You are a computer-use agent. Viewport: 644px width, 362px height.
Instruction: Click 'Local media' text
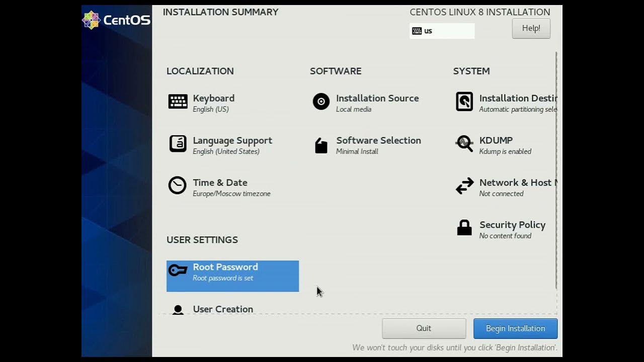tap(354, 109)
